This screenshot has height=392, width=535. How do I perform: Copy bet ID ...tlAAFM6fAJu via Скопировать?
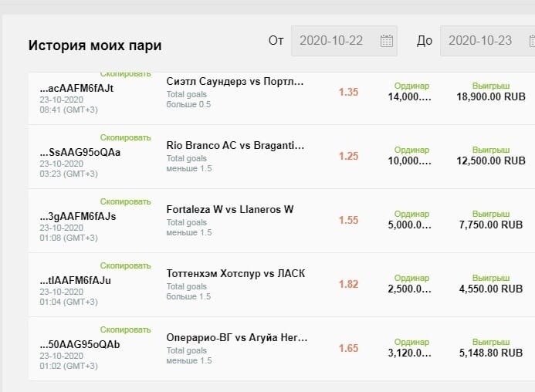[x=125, y=265]
